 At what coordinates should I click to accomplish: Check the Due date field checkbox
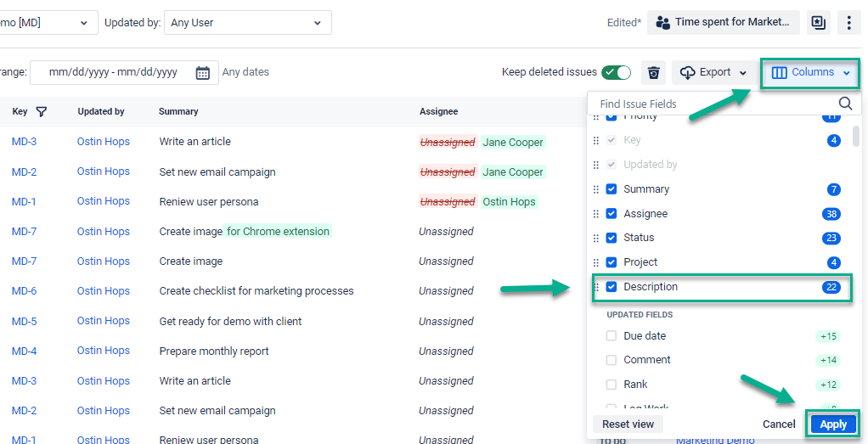(x=612, y=336)
